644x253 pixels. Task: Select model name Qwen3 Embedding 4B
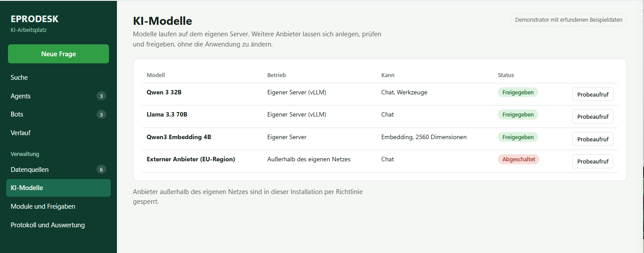(179, 137)
